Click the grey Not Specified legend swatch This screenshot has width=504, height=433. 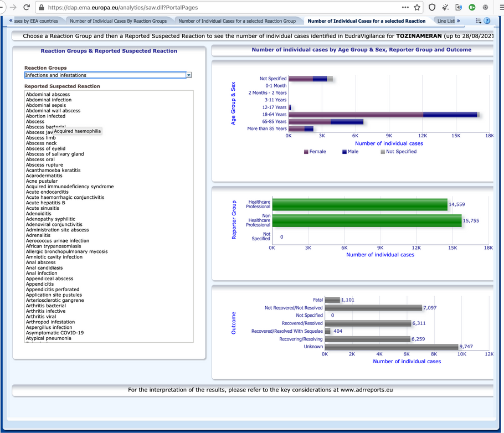383,152
